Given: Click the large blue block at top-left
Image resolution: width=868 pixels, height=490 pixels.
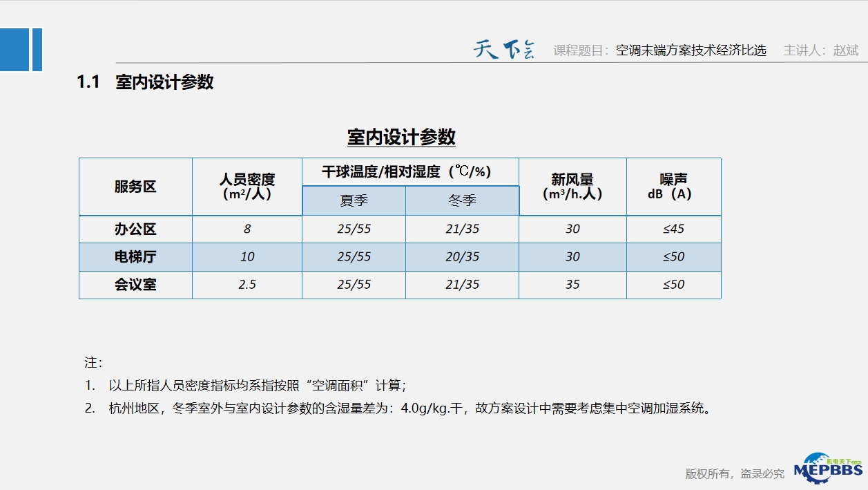Looking at the screenshot, I should [14, 50].
